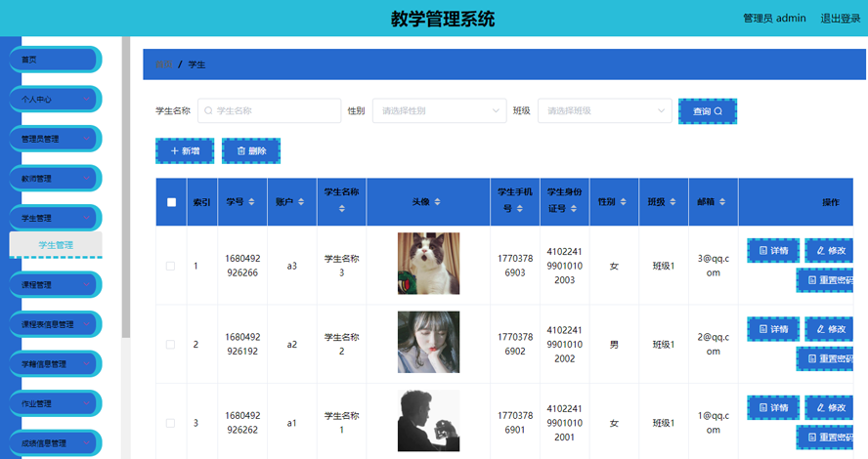The height and width of the screenshot is (459, 868).
Task: Click 重置密码 for student a2
Action: click(825, 358)
